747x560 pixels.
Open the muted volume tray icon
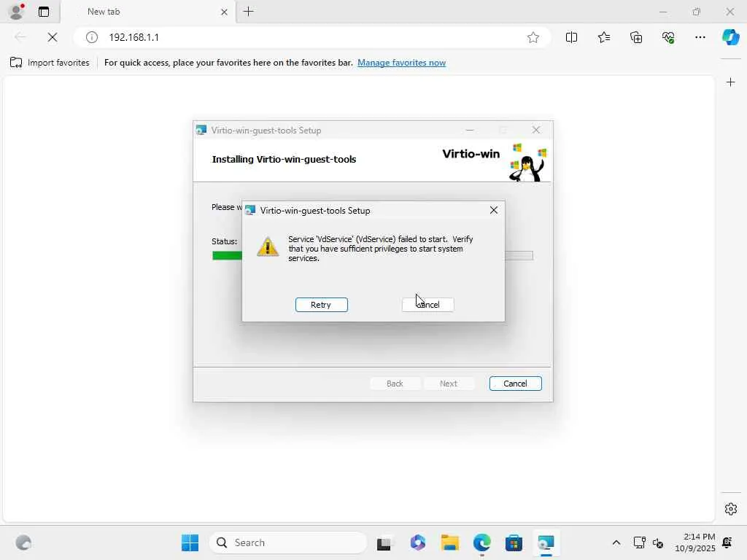point(658,542)
